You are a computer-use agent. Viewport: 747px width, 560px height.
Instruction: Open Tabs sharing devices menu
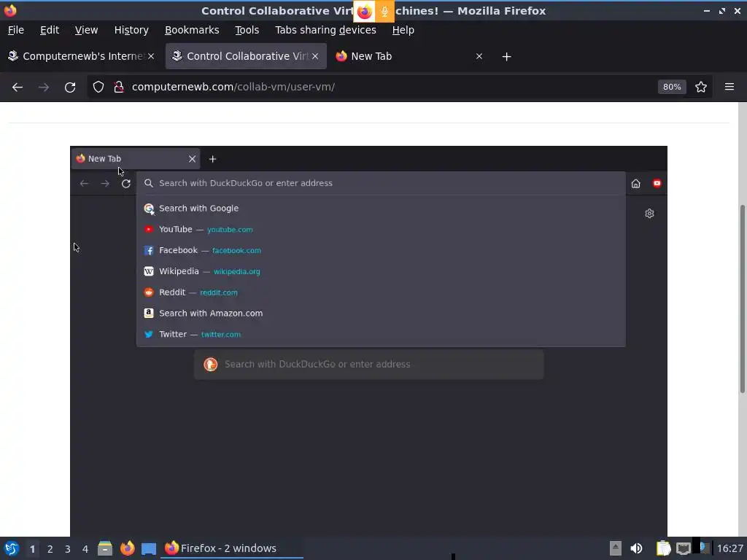pos(325,30)
